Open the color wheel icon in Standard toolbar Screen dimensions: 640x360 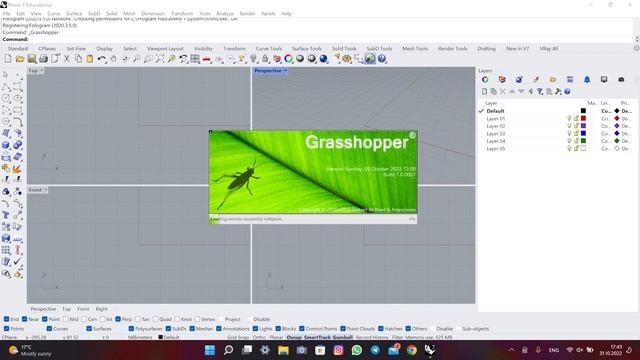(289, 59)
